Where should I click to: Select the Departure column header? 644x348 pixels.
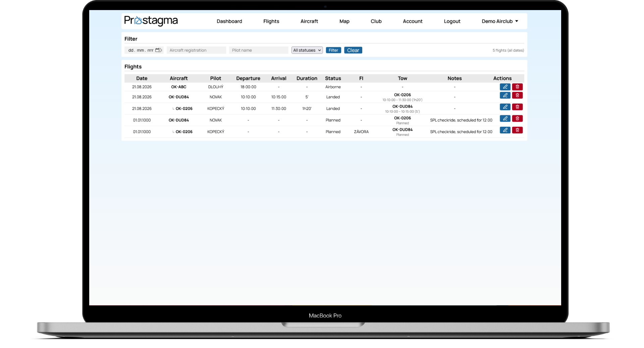click(x=248, y=78)
